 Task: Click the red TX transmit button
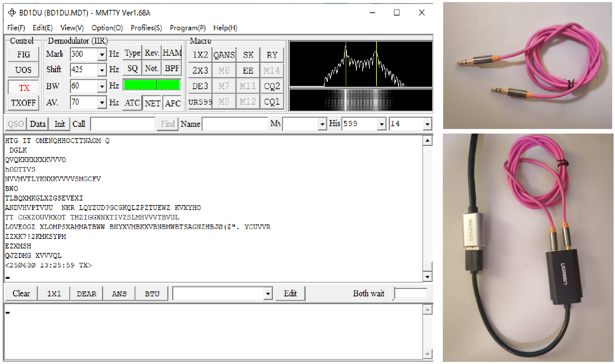coord(24,87)
